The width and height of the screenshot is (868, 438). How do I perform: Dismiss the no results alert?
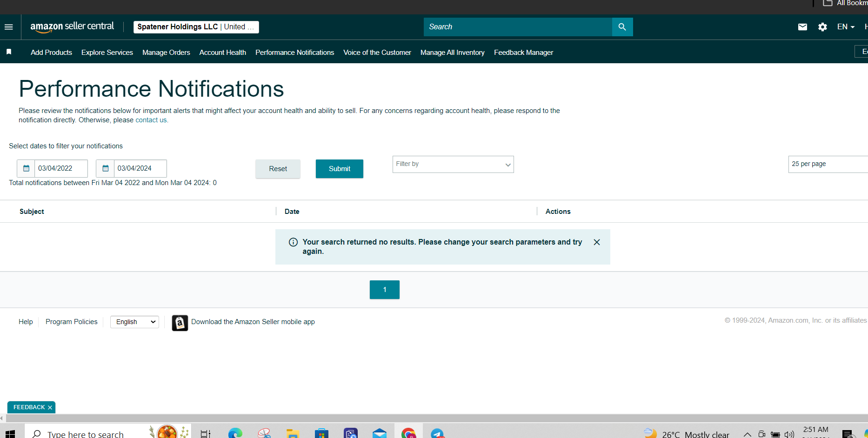click(x=597, y=242)
